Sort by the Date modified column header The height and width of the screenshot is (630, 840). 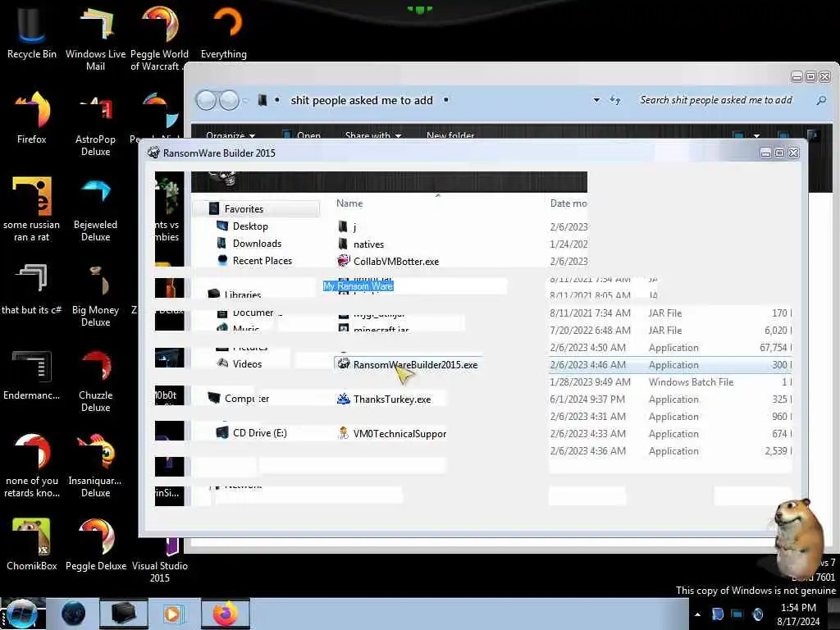click(x=568, y=203)
